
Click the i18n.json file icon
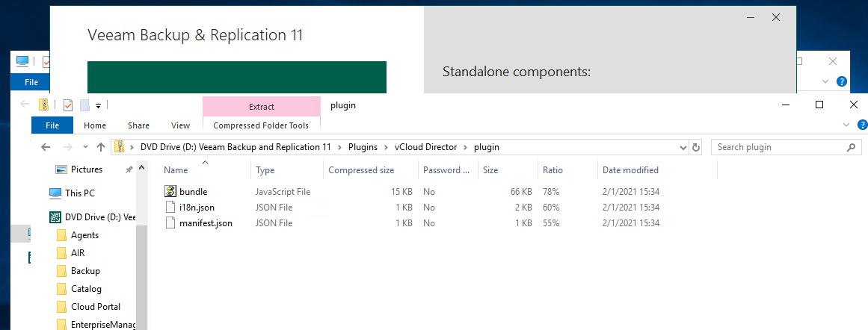coord(170,208)
